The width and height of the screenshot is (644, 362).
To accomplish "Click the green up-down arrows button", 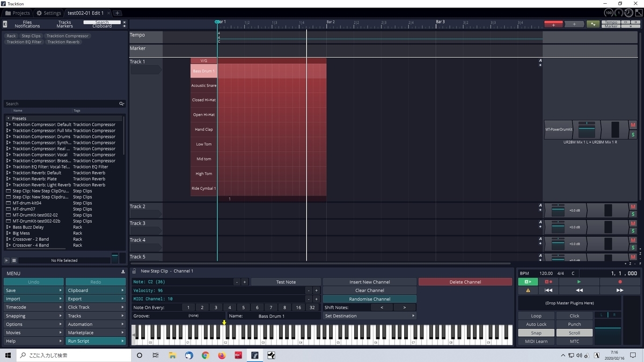I will (x=593, y=24).
